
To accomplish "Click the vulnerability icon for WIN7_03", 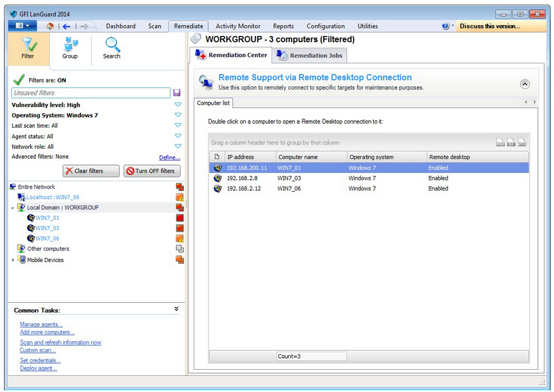I will [180, 228].
